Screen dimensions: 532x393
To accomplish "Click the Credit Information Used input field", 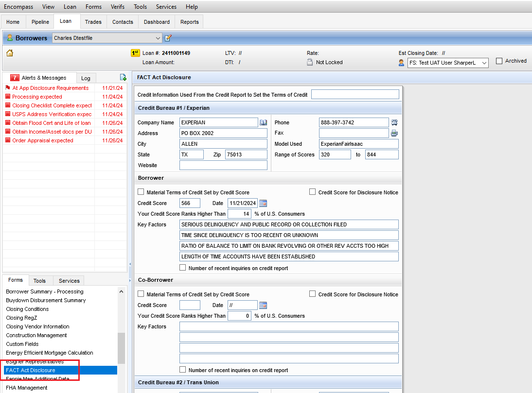I will pyautogui.click(x=355, y=95).
